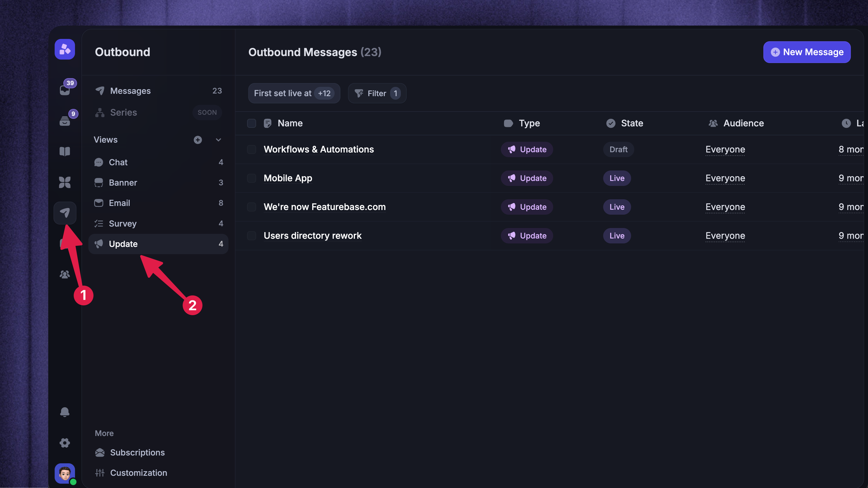Click the Update type badge for Users directory rework

(527, 236)
